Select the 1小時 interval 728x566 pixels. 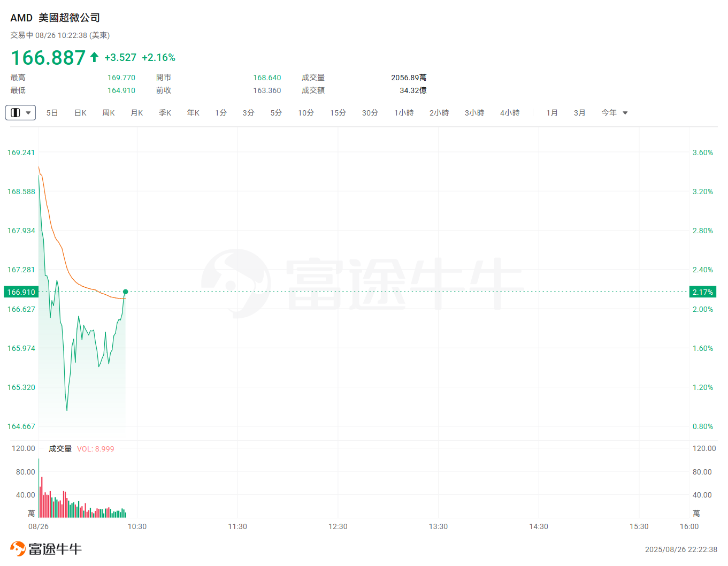(x=404, y=113)
